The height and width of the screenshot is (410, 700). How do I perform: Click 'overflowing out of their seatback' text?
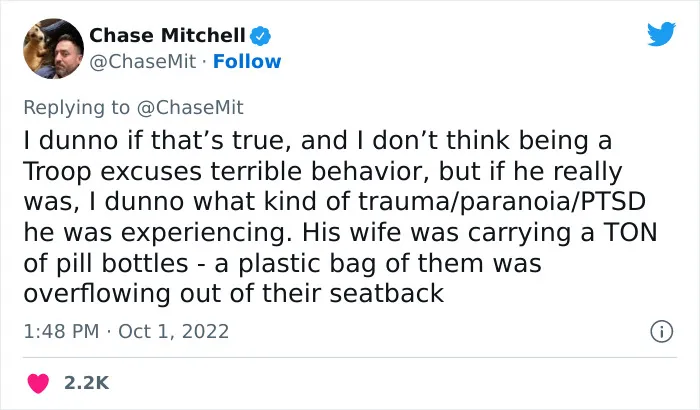233,293
